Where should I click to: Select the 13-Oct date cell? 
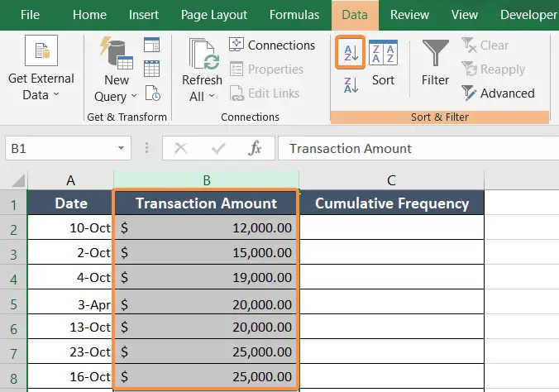pyautogui.click(x=70, y=327)
